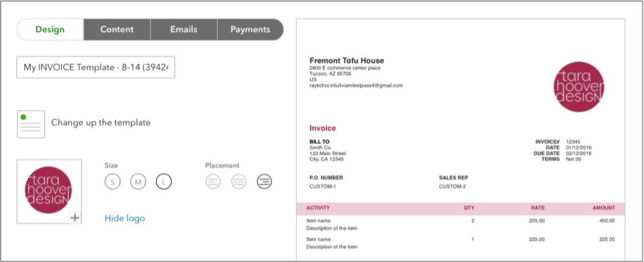Click the Change up the template icon
Screen dimensions: 644x262
tap(31, 124)
